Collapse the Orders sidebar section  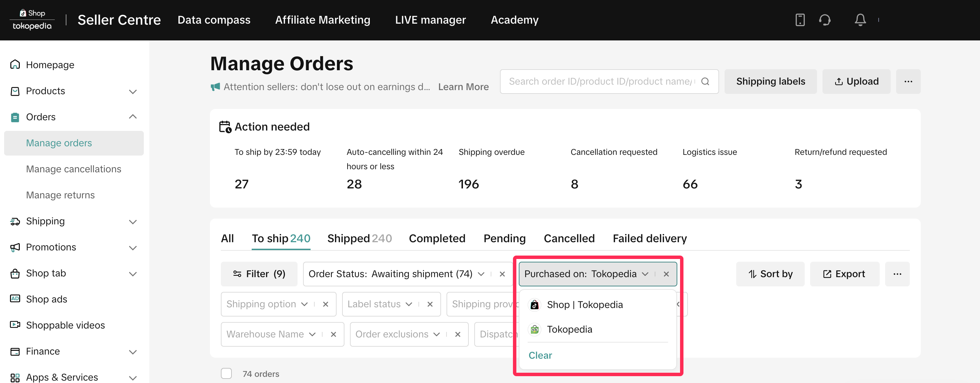(x=133, y=117)
